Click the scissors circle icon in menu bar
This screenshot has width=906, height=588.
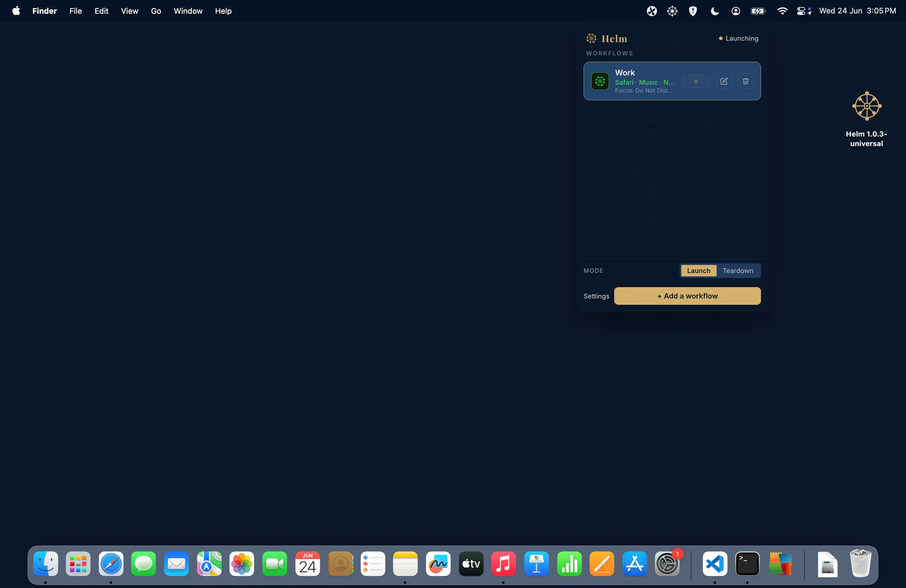point(652,11)
